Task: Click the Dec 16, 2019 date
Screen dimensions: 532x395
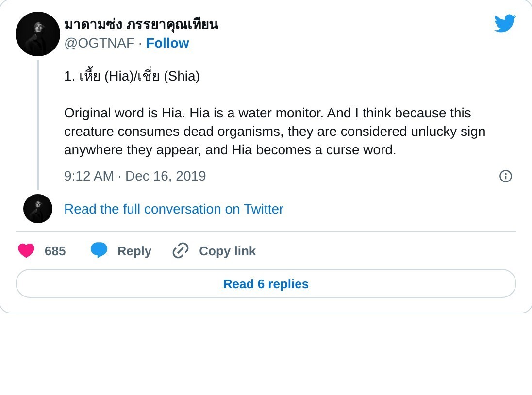Action: [166, 176]
